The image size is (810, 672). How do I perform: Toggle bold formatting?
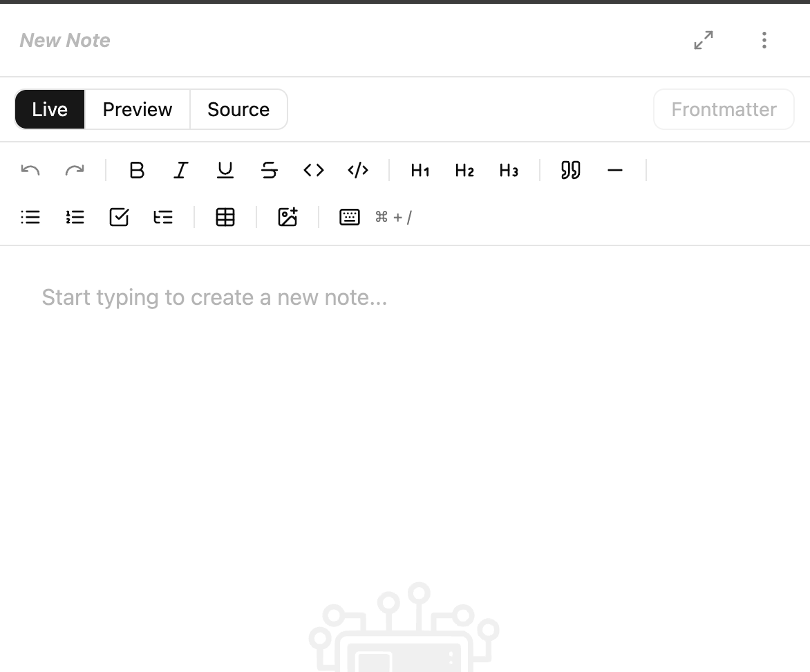click(x=137, y=170)
